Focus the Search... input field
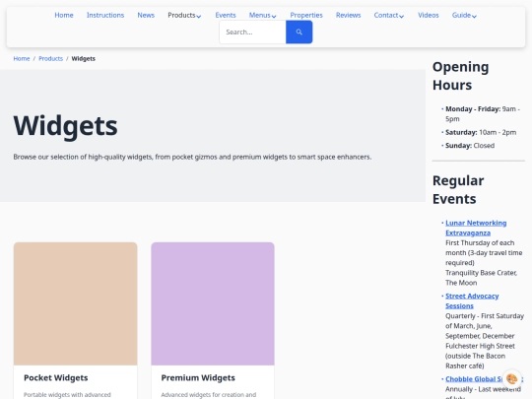Viewport: 532px width, 399px height. click(x=253, y=32)
